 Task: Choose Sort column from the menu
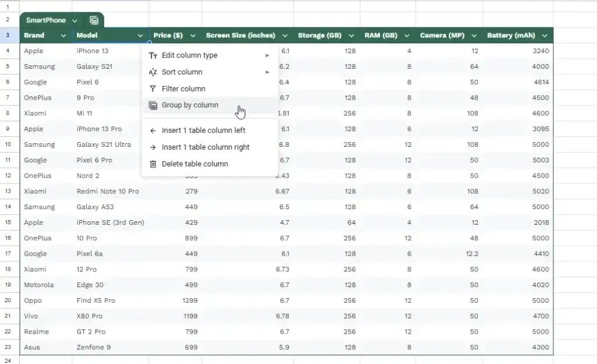(x=210, y=72)
